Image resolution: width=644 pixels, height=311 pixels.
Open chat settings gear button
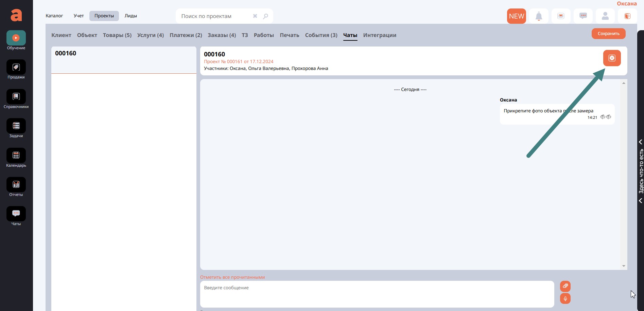[x=612, y=58]
